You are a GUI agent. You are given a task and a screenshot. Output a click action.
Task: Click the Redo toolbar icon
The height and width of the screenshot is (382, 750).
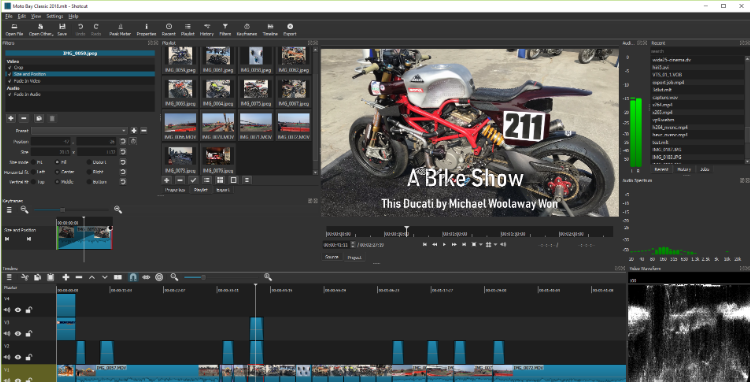pyautogui.click(x=96, y=30)
